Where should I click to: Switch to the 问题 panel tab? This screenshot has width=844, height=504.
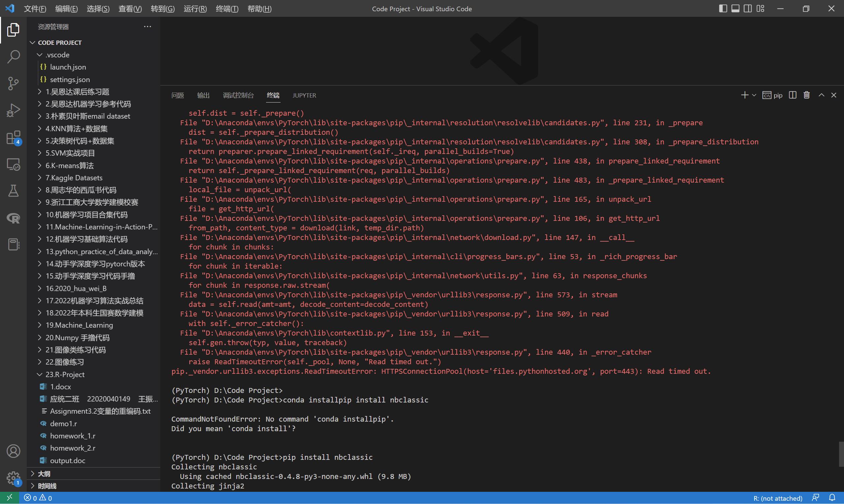coord(178,96)
